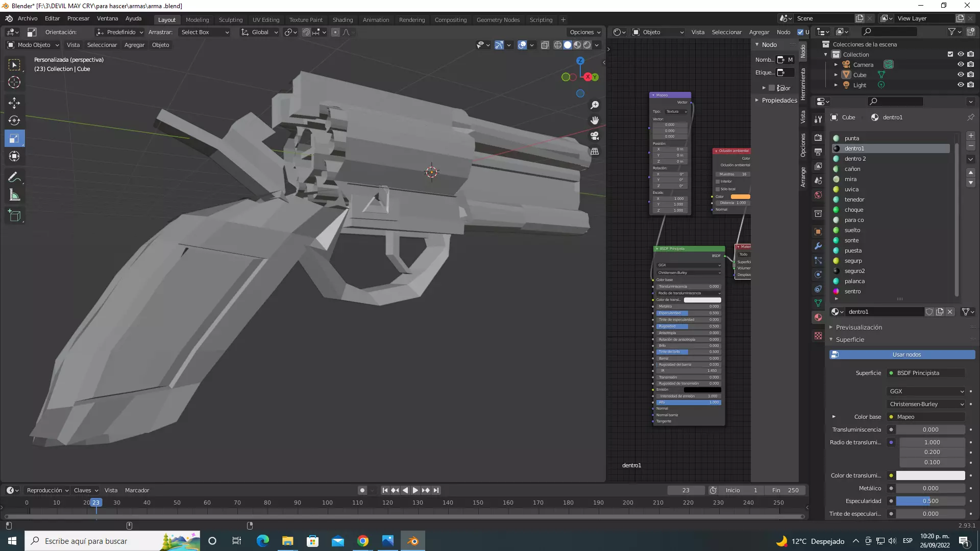Remove the selected material slot
The width and height of the screenshot is (980, 551).
pos(971,146)
